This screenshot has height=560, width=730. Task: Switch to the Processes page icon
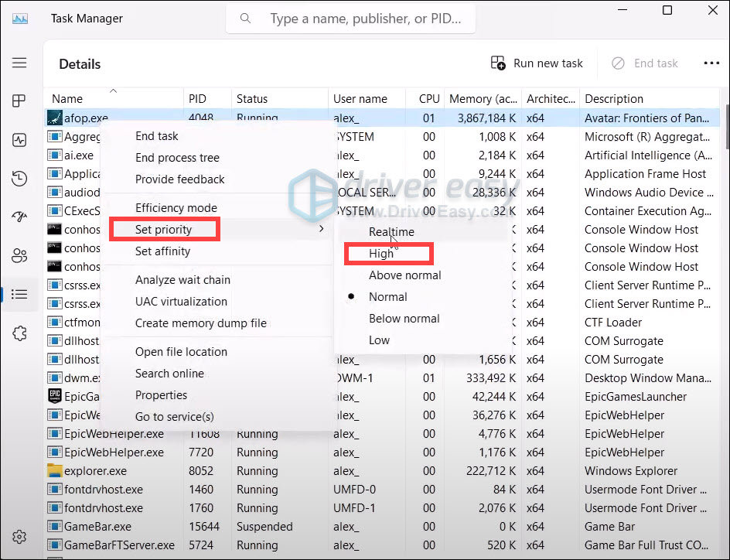(x=19, y=101)
